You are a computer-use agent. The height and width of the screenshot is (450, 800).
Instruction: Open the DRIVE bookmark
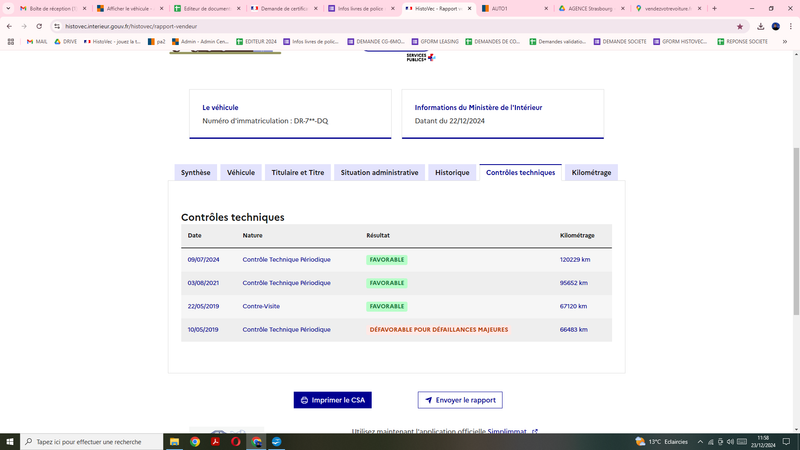(x=65, y=42)
